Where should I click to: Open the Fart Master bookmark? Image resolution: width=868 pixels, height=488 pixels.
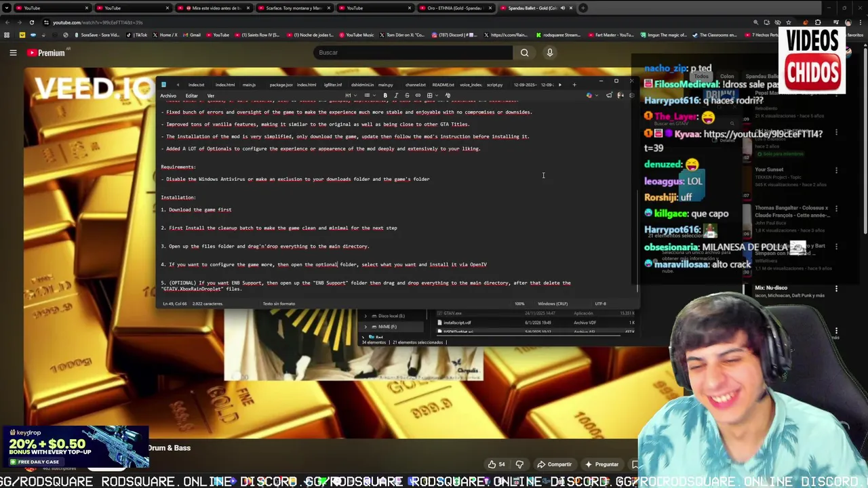pyautogui.click(x=611, y=35)
